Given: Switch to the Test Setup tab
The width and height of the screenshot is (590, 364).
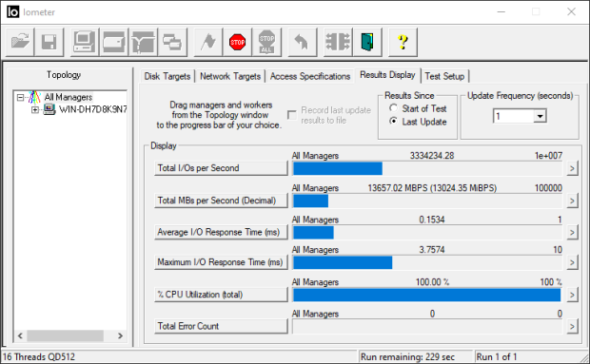Looking at the screenshot, I should [x=444, y=76].
